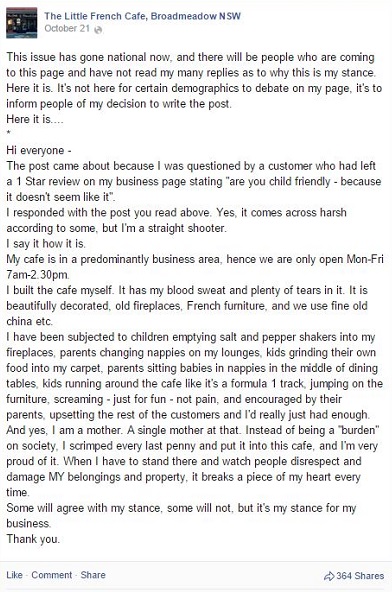Open The Little French Cafe profile picture

[22, 23]
